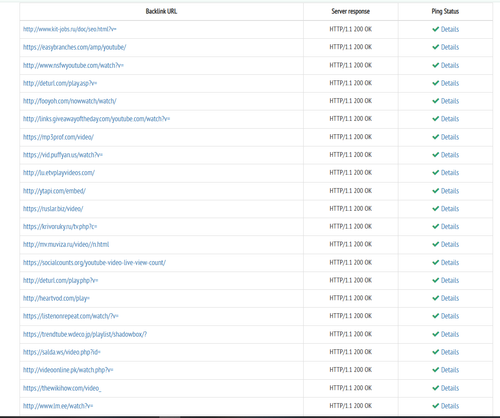Click the Backlink URL column header
The image size is (500, 418).
[161, 11]
